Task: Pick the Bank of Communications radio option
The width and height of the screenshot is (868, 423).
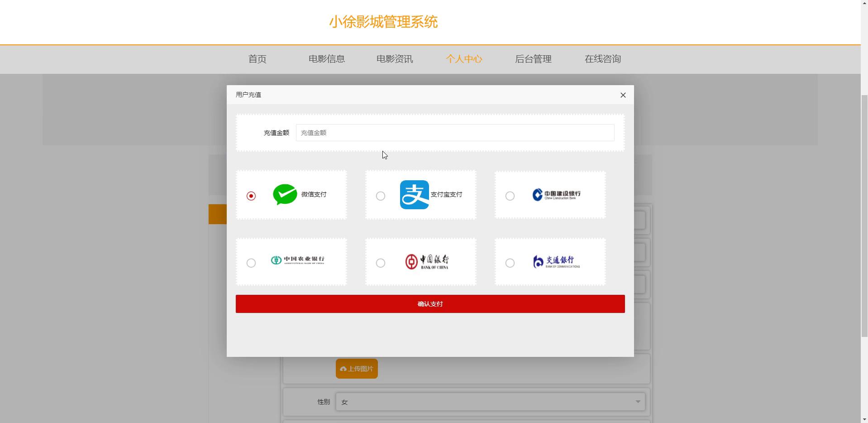Action: coord(510,263)
